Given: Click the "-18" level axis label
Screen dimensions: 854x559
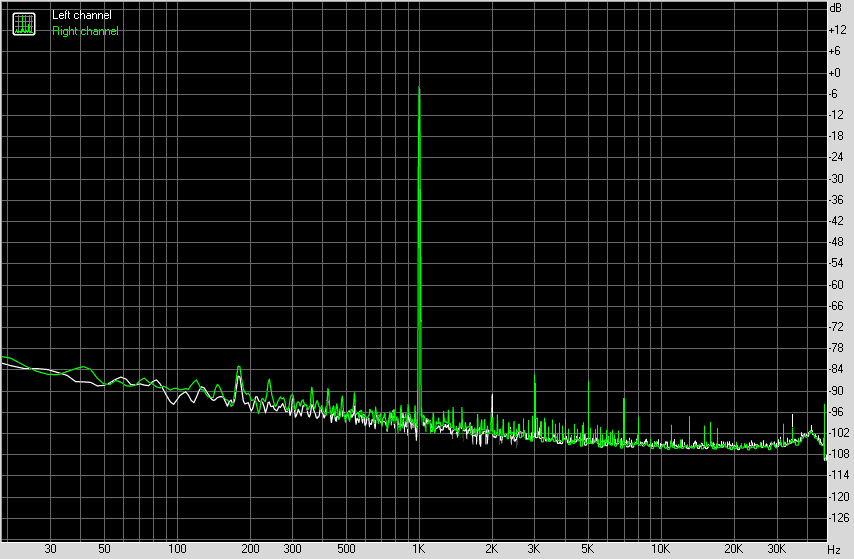Looking at the screenshot, I should pos(836,136).
